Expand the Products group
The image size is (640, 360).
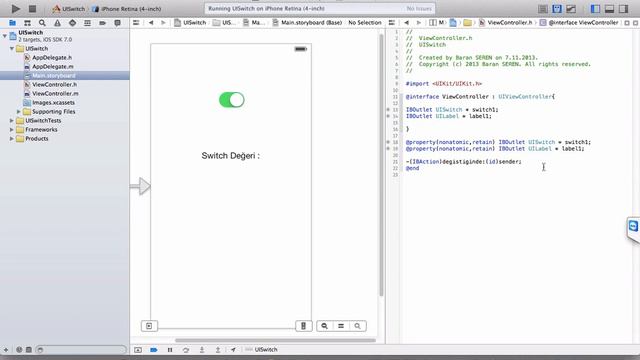click(x=12, y=138)
